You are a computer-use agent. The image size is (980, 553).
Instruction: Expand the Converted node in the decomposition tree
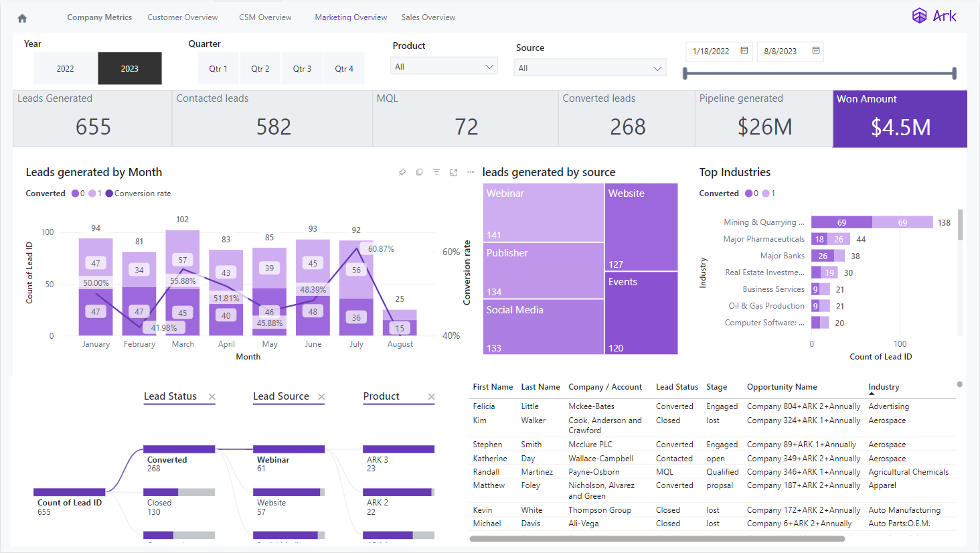point(179,449)
